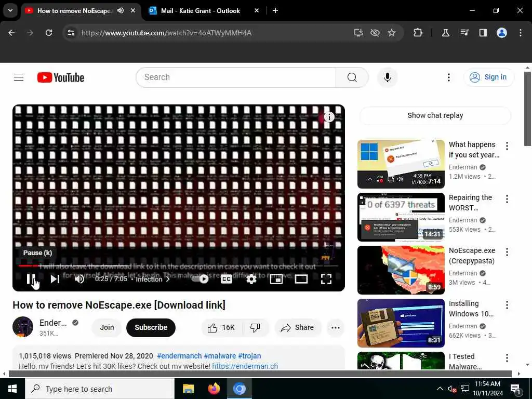
Task: Open options menu for 'I Tested Malware'
Action: point(507,357)
